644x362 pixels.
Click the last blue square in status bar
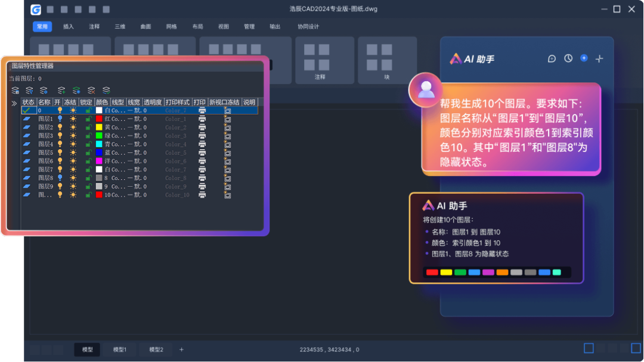(x=636, y=348)
